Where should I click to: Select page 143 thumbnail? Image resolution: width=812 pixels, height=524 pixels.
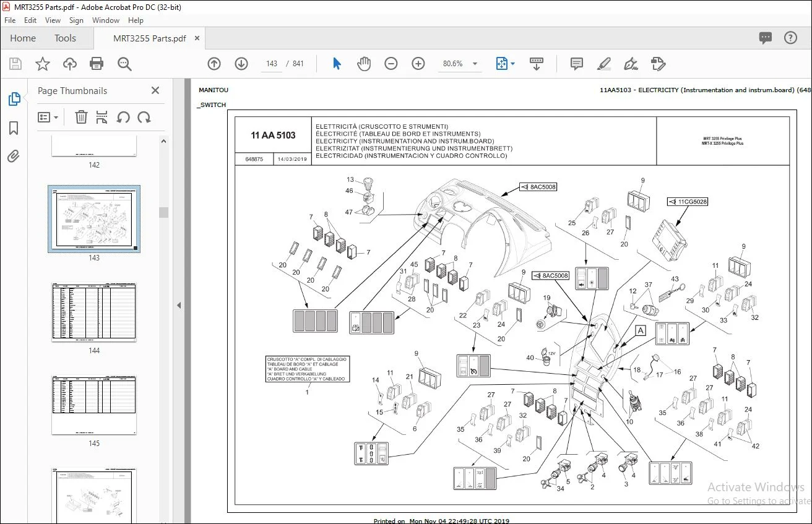(x=94, y=218)
